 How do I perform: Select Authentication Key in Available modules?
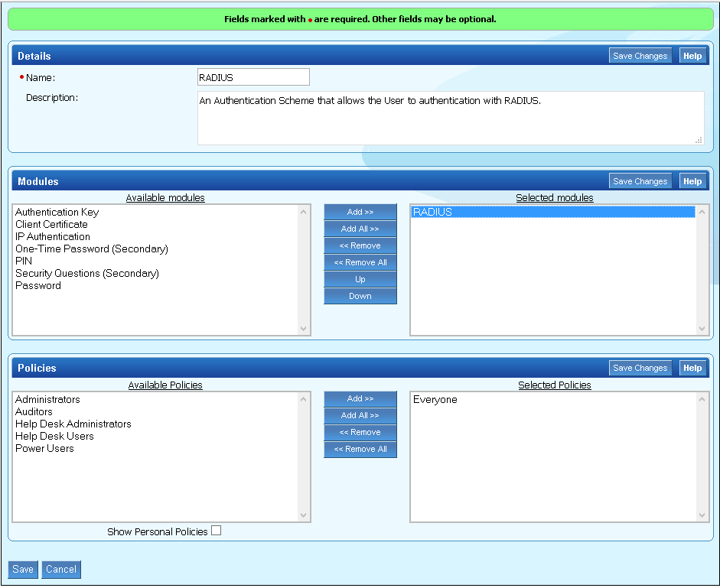point(57,212)
